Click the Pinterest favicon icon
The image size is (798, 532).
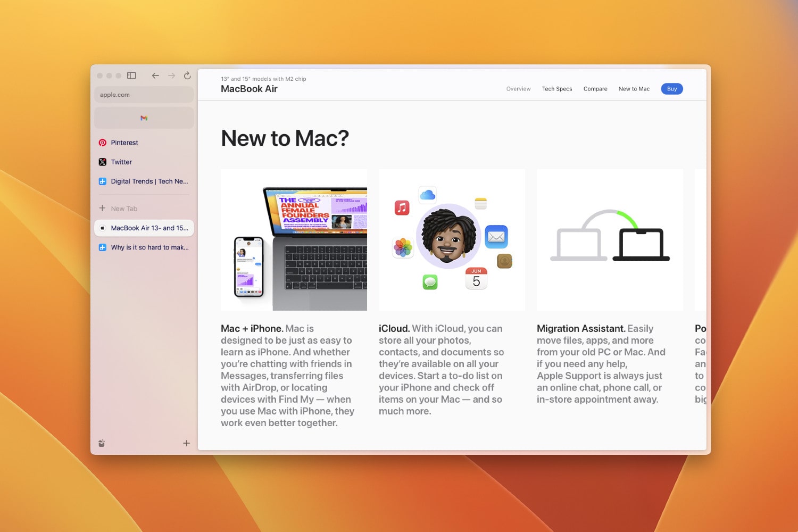103,143
